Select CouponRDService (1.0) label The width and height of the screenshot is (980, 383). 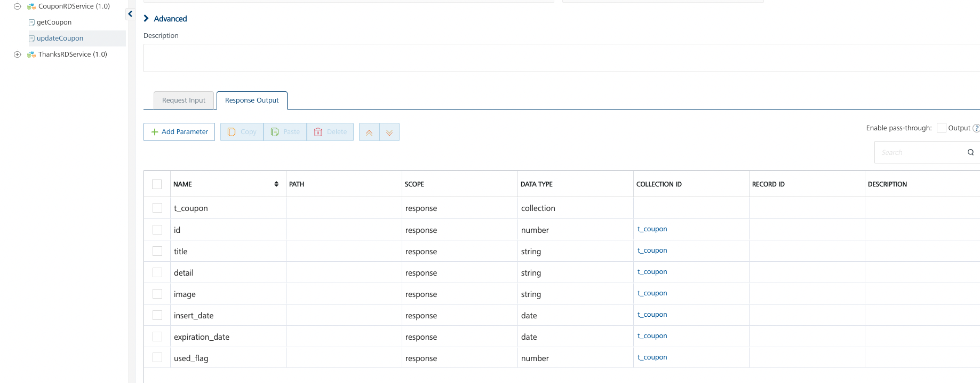[x=74, y=6]
